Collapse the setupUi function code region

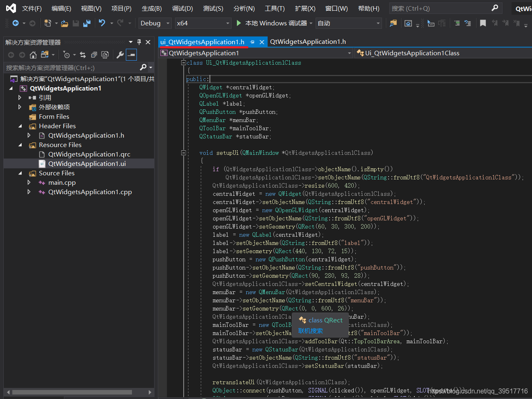[183, 152]
